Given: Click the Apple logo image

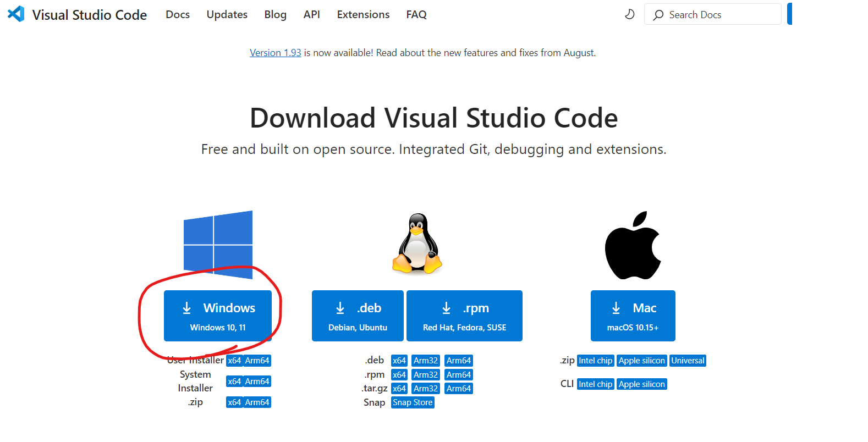Looking at the screenshot, I should 633,245.
